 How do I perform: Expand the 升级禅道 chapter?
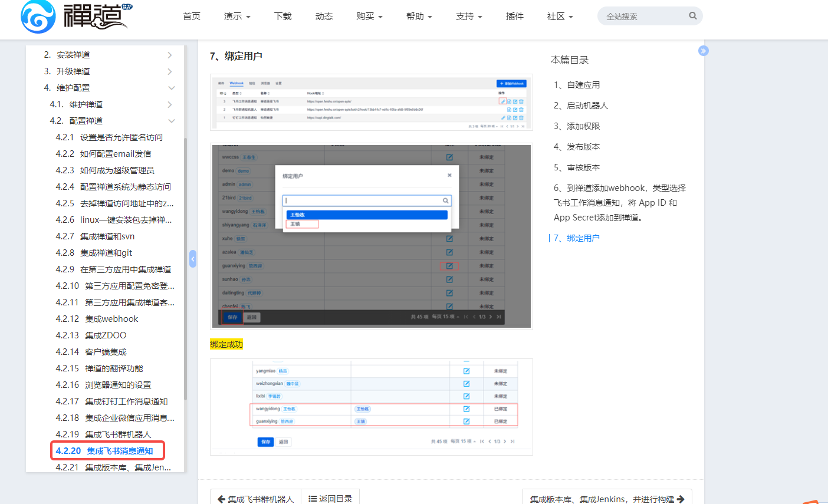(x=170, y=71)
